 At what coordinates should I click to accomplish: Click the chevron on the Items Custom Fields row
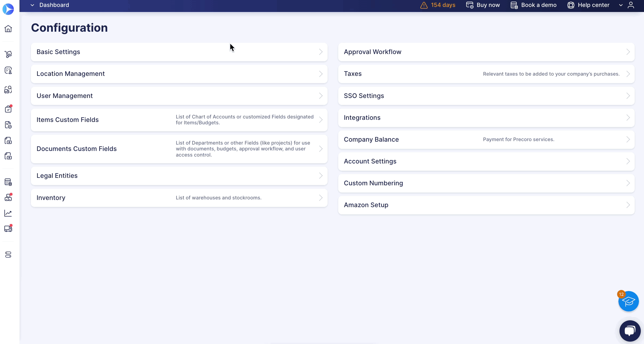click(x=321, y=120)
